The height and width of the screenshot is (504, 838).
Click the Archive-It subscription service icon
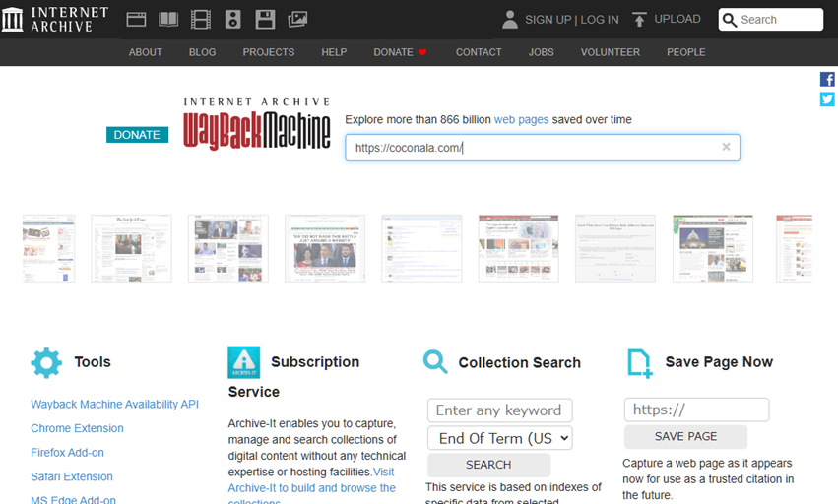[x=243, y=362]
